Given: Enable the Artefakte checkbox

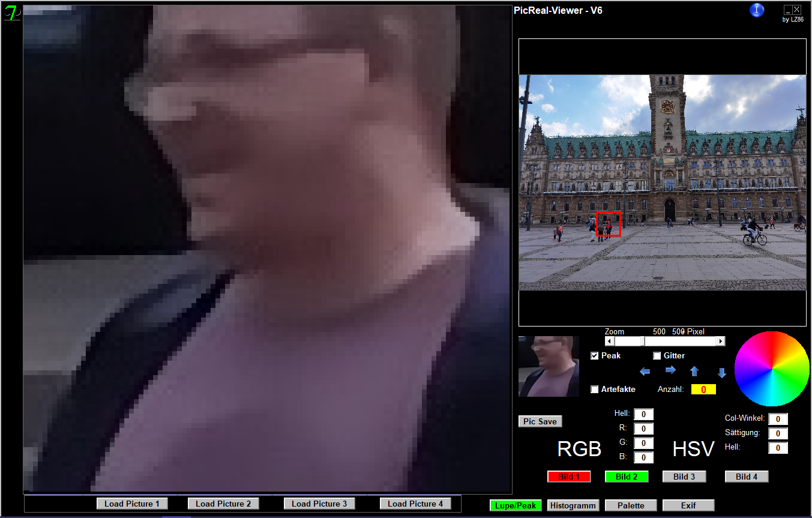Looking at the screenshot, I should pyautogui.click(x=595, y=389).
